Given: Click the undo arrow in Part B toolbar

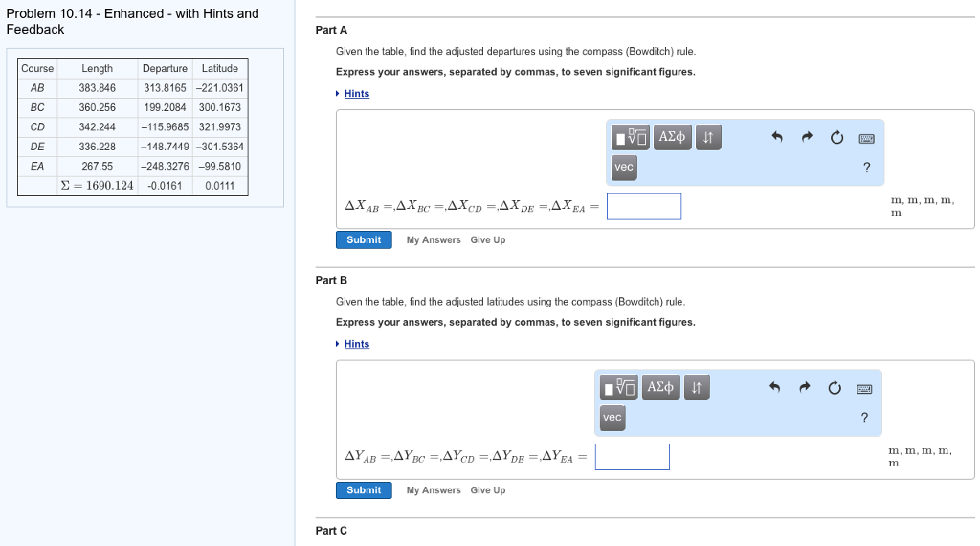Looking at the screenshot, I should 774,387.
